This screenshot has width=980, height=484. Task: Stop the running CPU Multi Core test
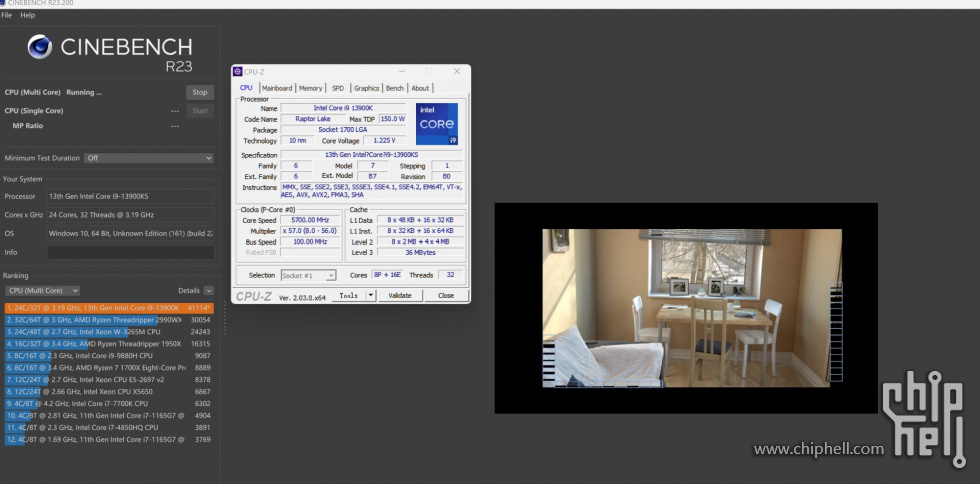click(x=200, y=92)
